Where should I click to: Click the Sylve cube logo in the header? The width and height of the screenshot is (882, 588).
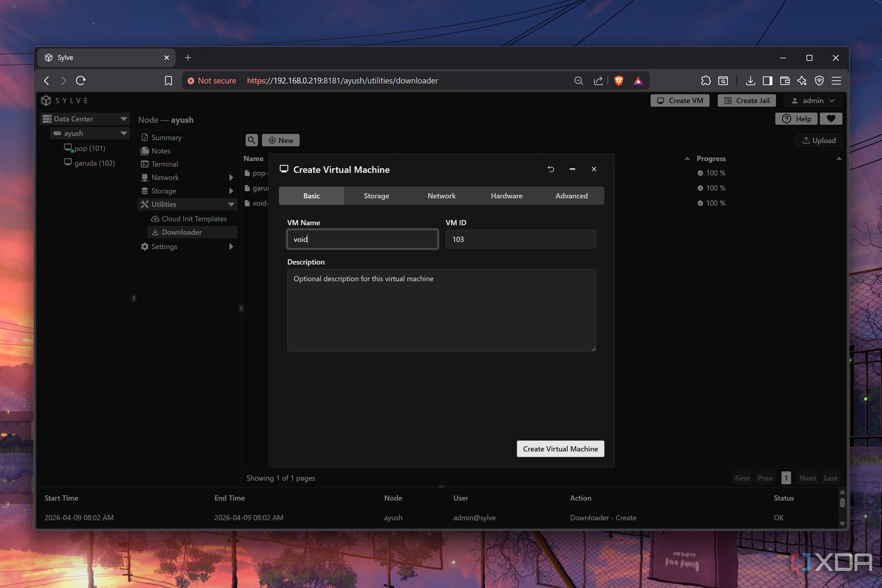46,100
